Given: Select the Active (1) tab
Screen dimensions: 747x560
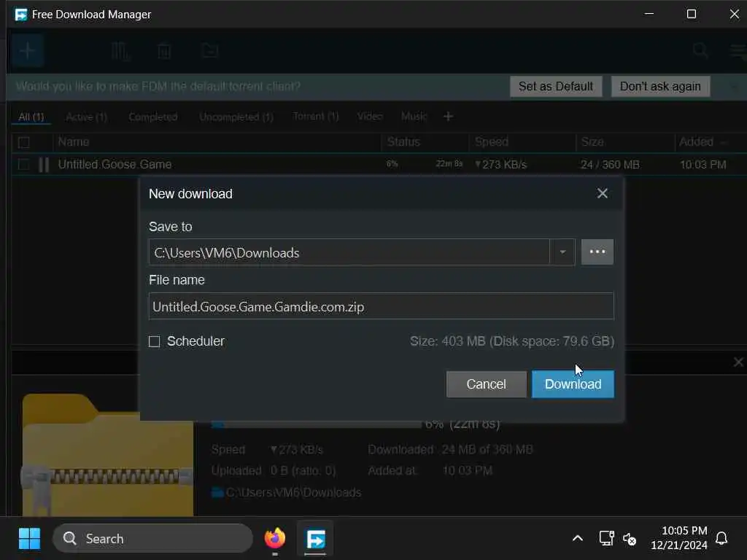Looking at the screenshot, I should 87,117.
